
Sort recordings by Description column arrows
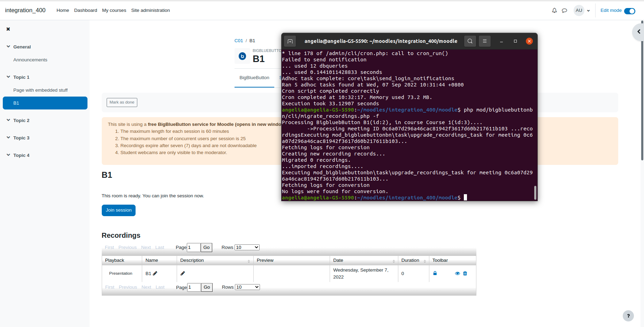pos(249,261)
